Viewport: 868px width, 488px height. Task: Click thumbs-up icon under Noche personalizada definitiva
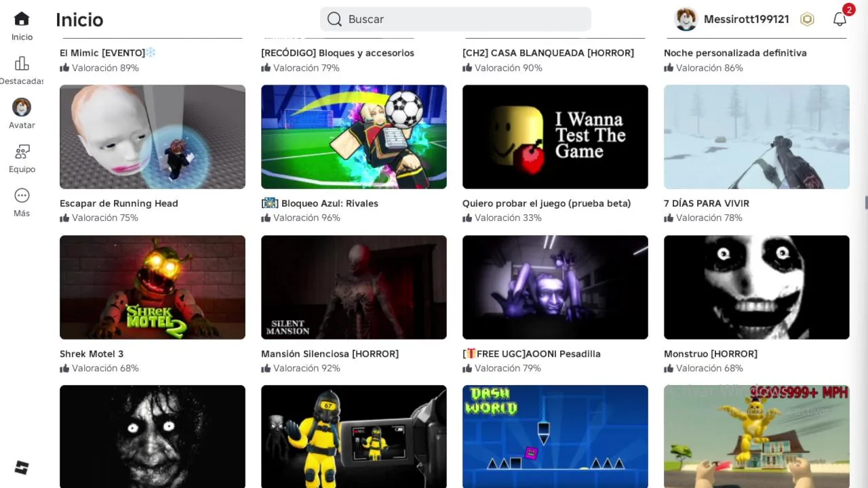point(669,68)
